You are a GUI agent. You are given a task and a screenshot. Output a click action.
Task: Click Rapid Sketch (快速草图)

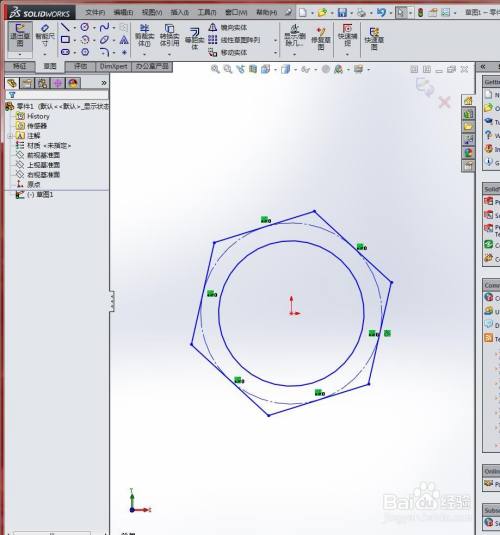point(374,38)
